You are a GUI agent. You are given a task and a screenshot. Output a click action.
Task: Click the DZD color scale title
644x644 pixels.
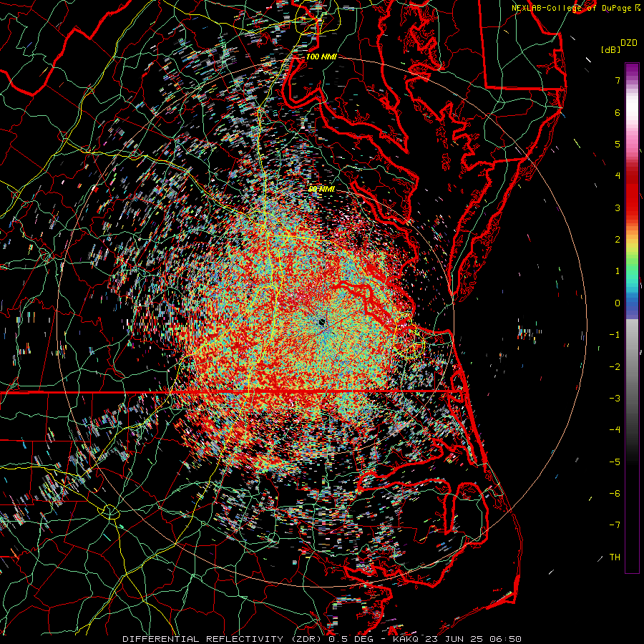pyautogui.click(x=629, y=43)
